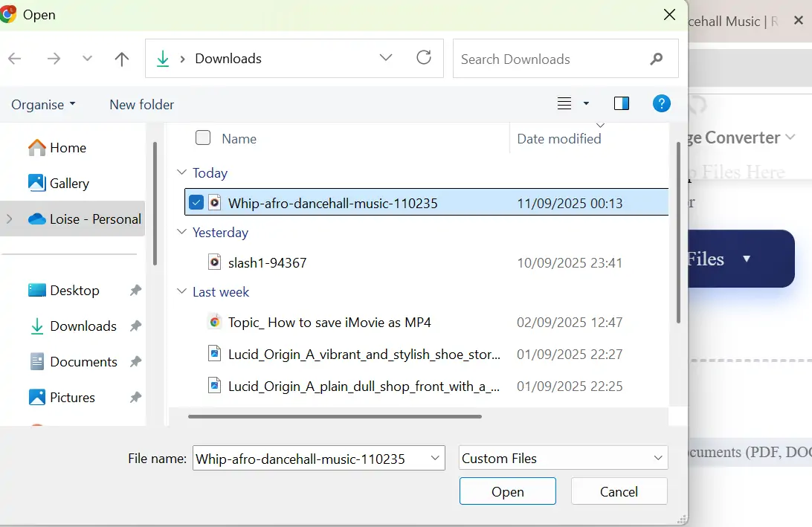Viewport: 812px width, 527px height.
Task: Tick the select-all checkbox beside Name
Action: (203, 138)
